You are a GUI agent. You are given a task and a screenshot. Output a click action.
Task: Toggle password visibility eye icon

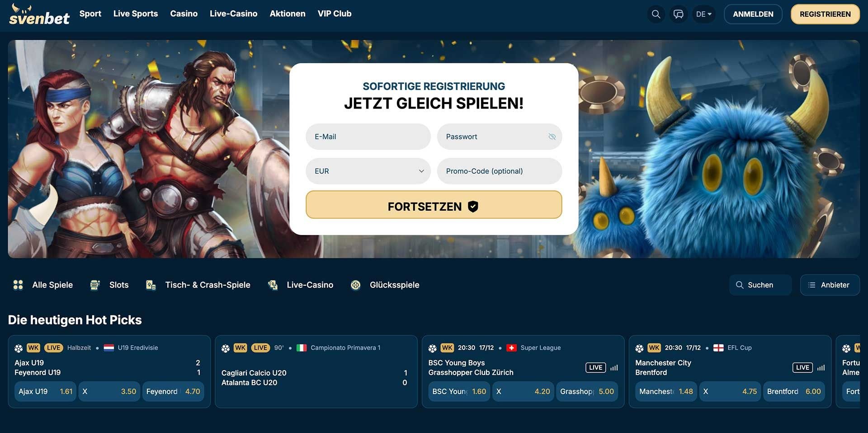click(552, 136)
